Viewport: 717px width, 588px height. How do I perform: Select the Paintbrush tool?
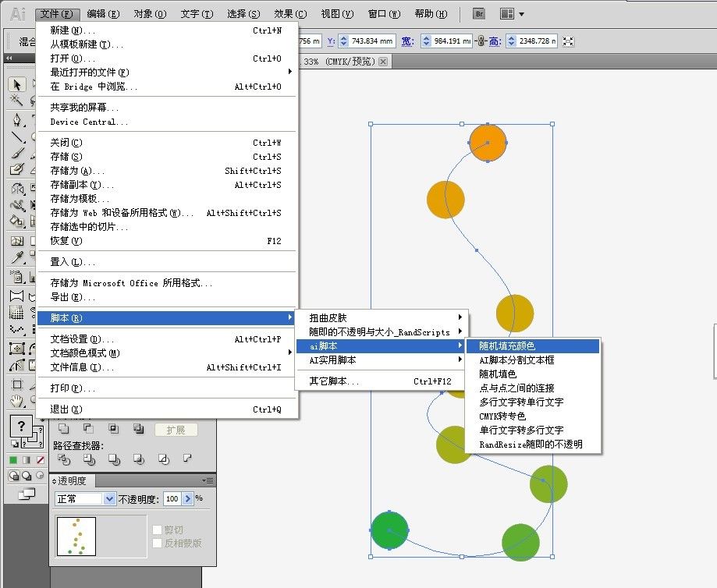pyautogui.click(x=17, y=153)
